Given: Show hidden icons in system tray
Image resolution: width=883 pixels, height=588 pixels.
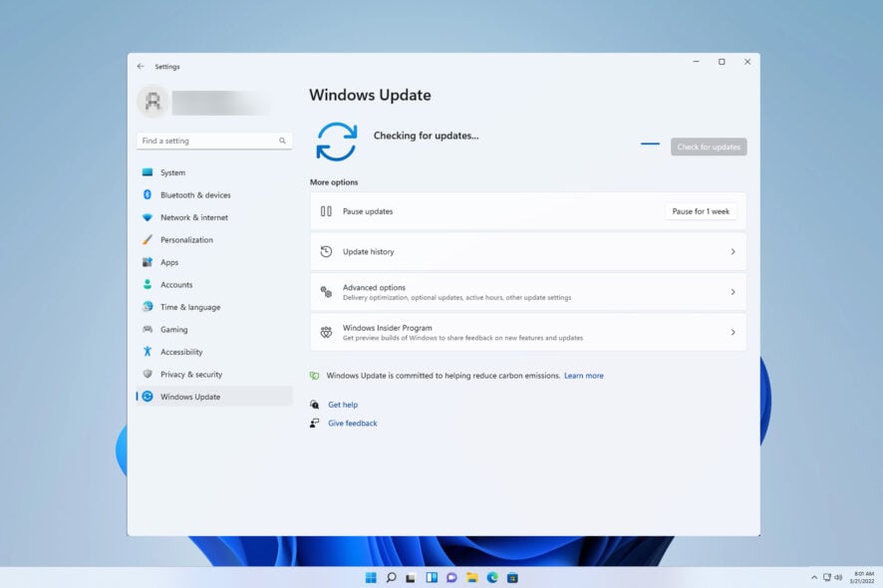Looking at the screenshot, I should point(813,577).
